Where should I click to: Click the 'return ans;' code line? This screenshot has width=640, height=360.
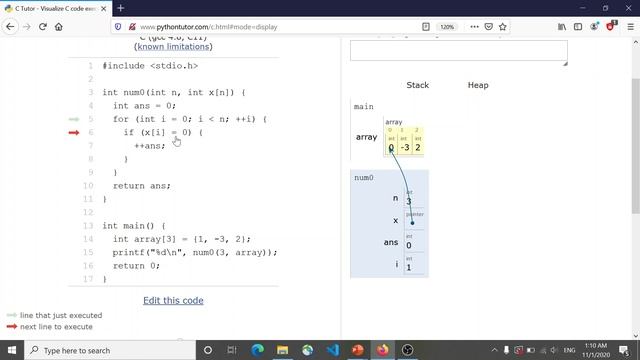coord(142,186)
